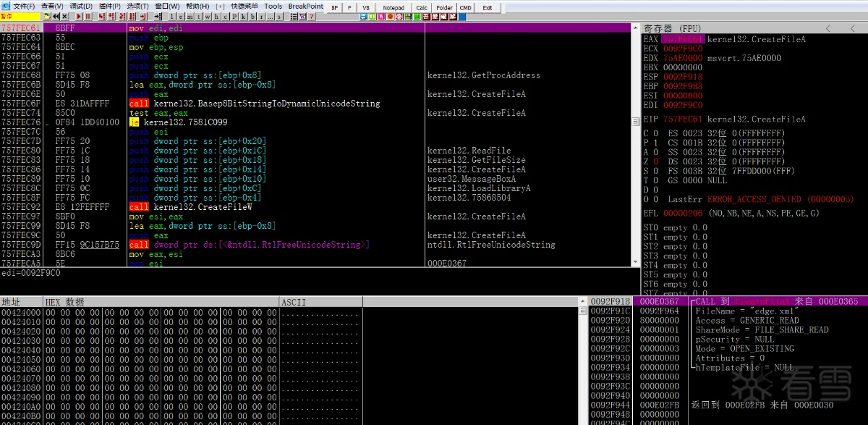Launch Calc from the toolbar button

coord(422,7)
